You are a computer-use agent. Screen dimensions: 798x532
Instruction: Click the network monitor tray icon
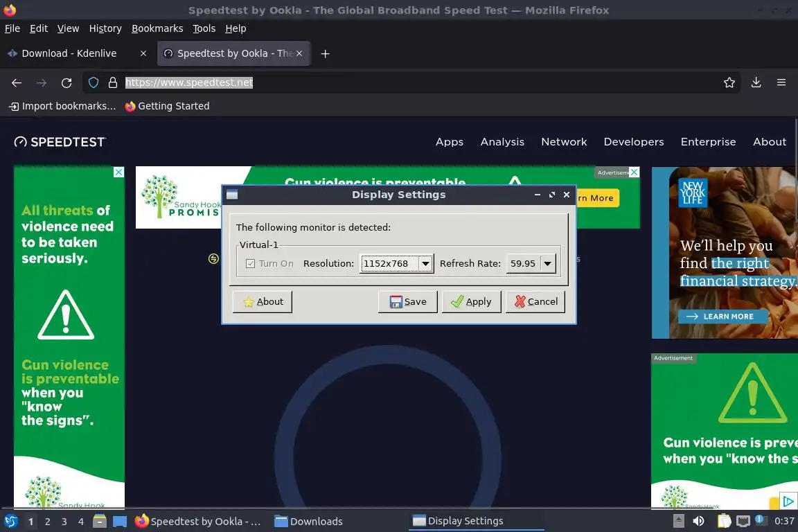coord(743,521)
